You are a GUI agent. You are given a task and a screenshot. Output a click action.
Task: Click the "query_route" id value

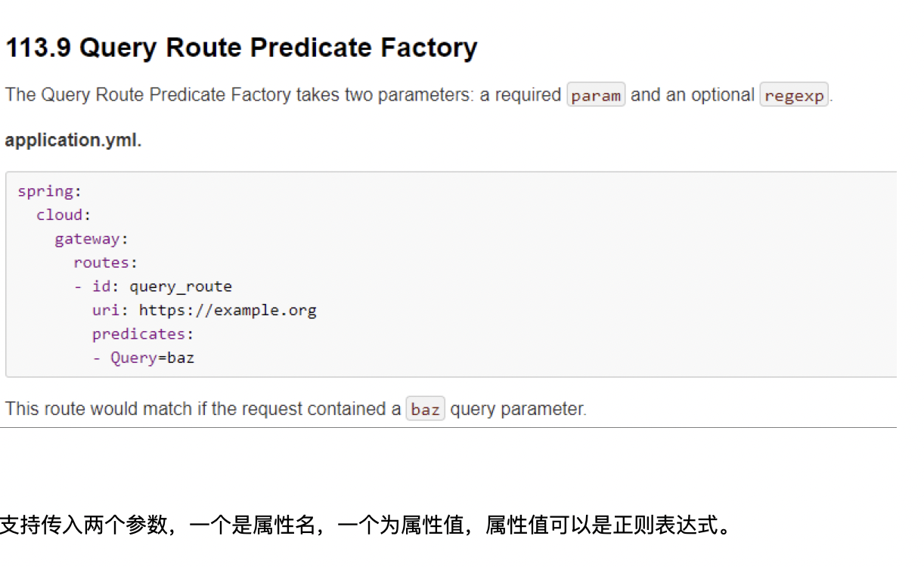point(180,287)
